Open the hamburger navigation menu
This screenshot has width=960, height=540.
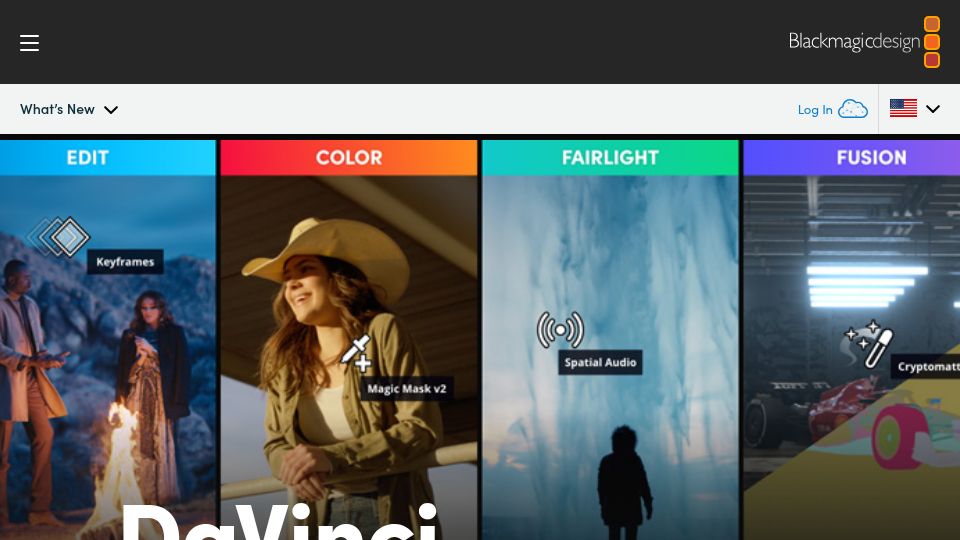[29, 43]
